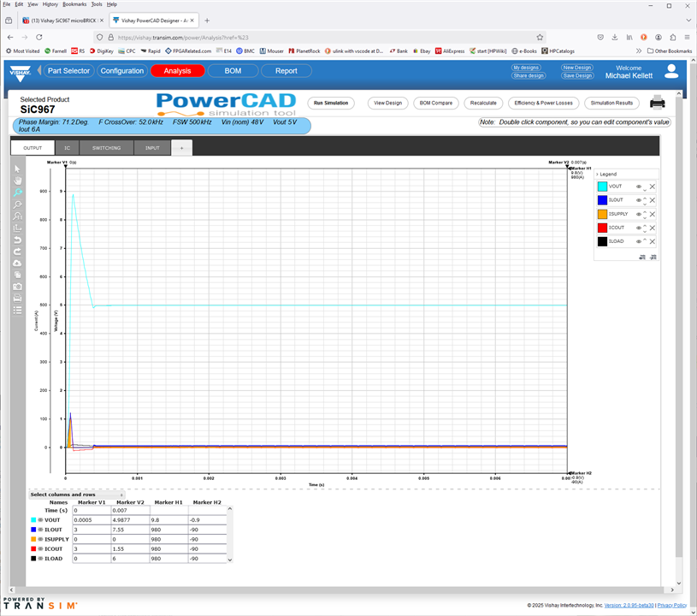Image resolution: width=697 pixels, height=616 pixels.
Task: Click the right legend settings icon at bottom
Action: 653,257
